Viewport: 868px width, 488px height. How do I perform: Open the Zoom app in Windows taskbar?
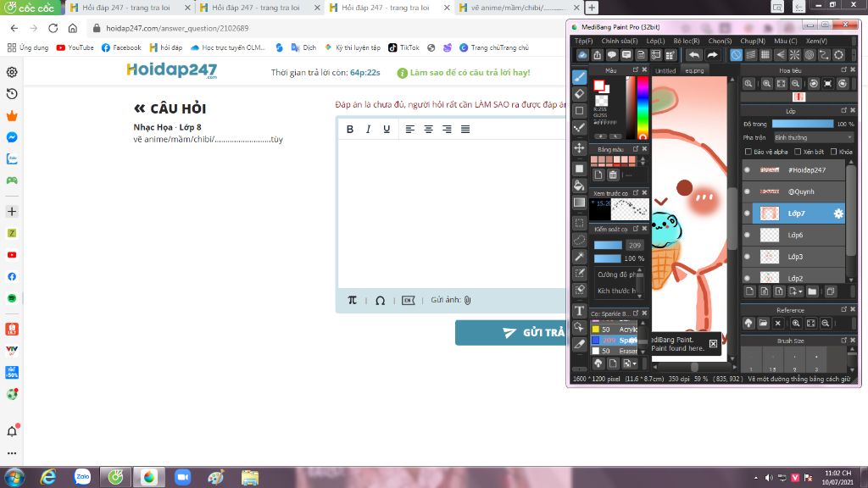pos(182,477)
